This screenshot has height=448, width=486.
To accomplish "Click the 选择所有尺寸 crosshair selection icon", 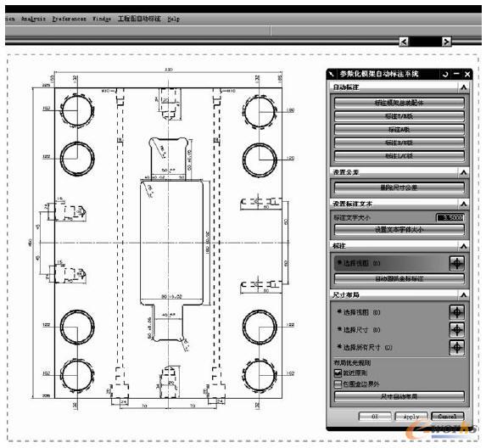I will [x=457, y=348].
